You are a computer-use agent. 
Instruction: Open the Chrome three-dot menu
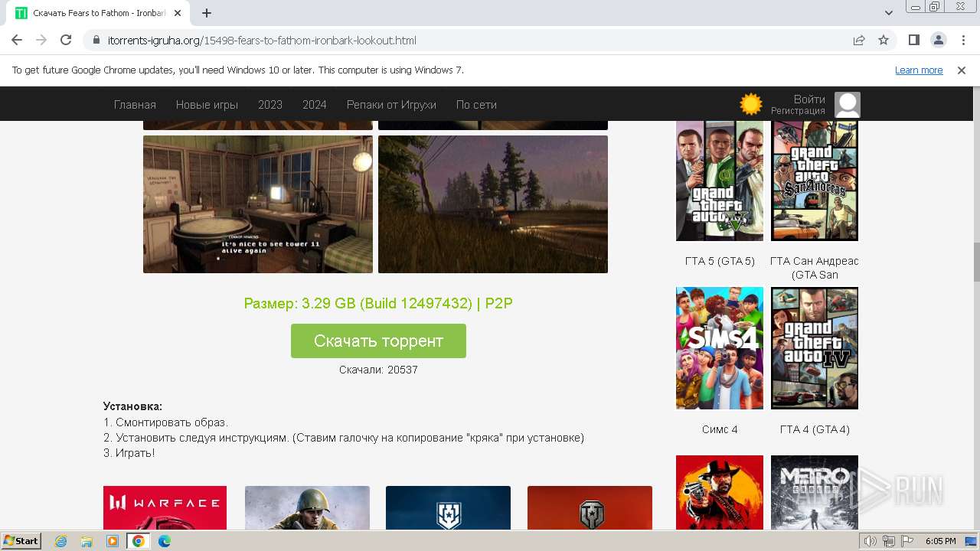(962, 40)
